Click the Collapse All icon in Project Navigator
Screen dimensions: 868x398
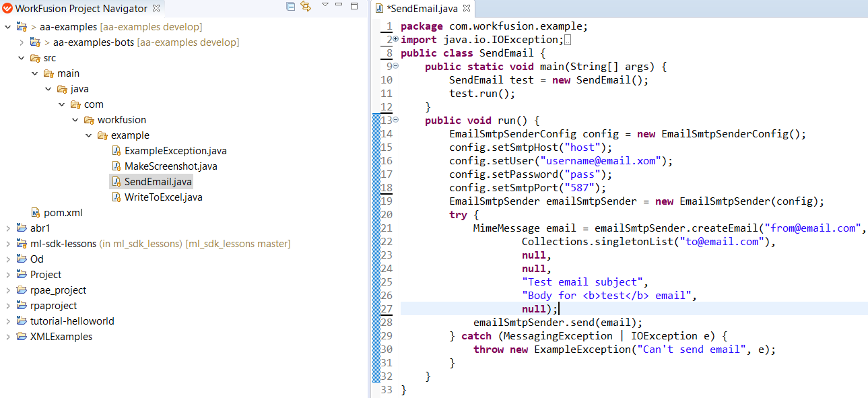click(x=291, y=6)
